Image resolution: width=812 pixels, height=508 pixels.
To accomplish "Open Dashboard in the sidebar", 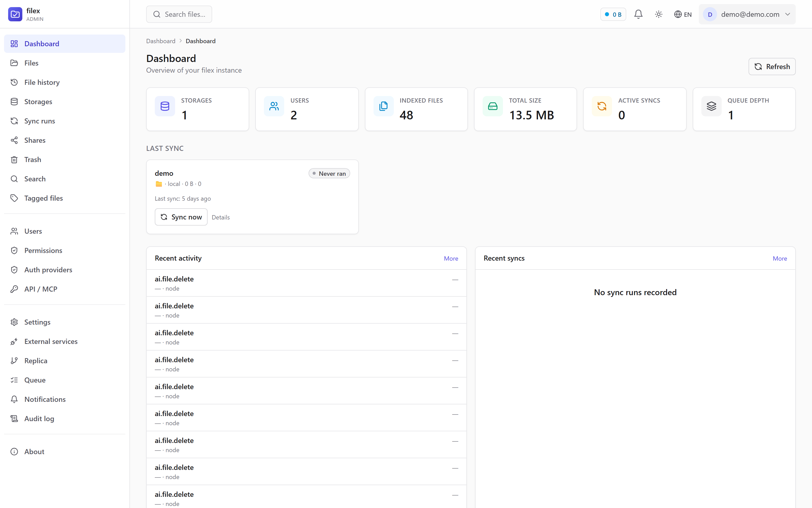I will coord(64,44).
